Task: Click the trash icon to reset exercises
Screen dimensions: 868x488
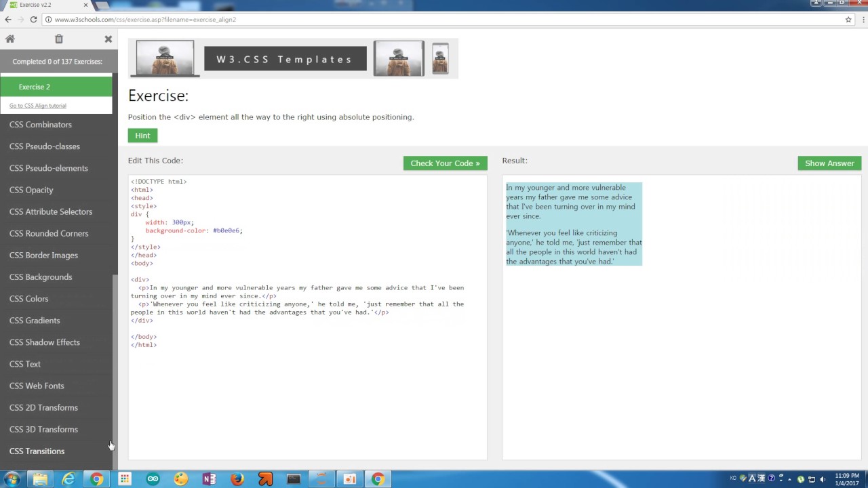Action: tap(59, 39)
